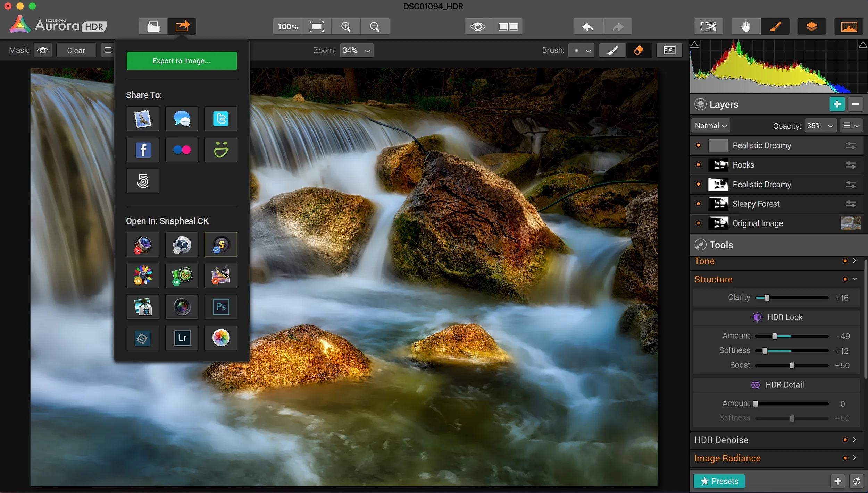Adjust the Clarity slider handle

[767, 298]
